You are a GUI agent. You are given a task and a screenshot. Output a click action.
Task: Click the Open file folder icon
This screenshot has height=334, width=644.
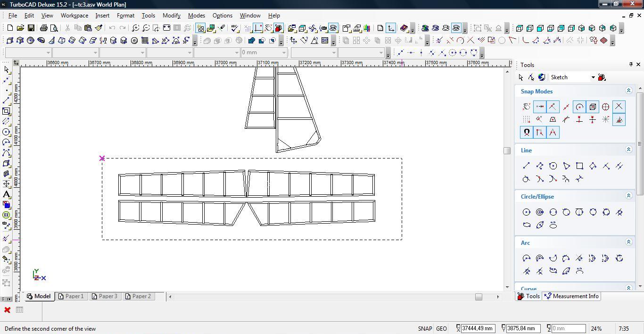pyautogui.click(x=20, y=28)
